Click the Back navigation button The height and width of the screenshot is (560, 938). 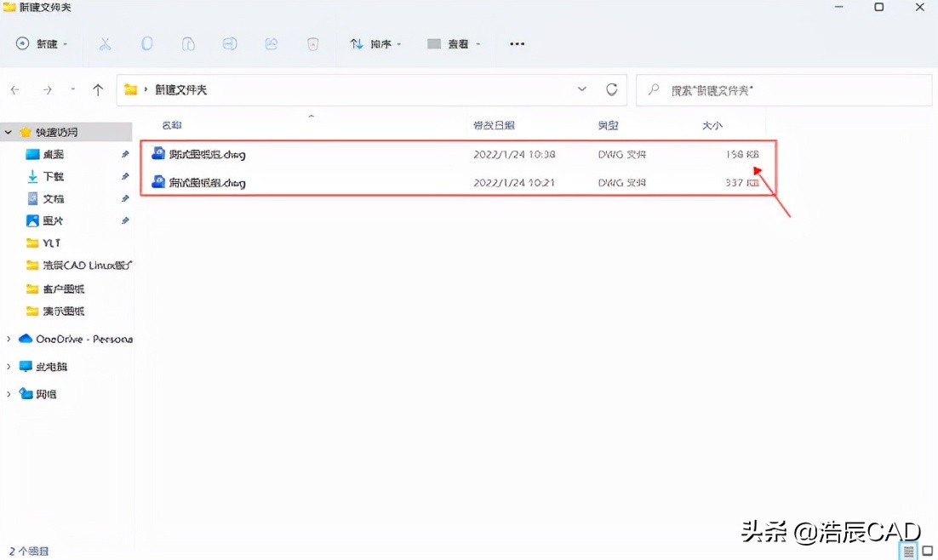point(15,89)
